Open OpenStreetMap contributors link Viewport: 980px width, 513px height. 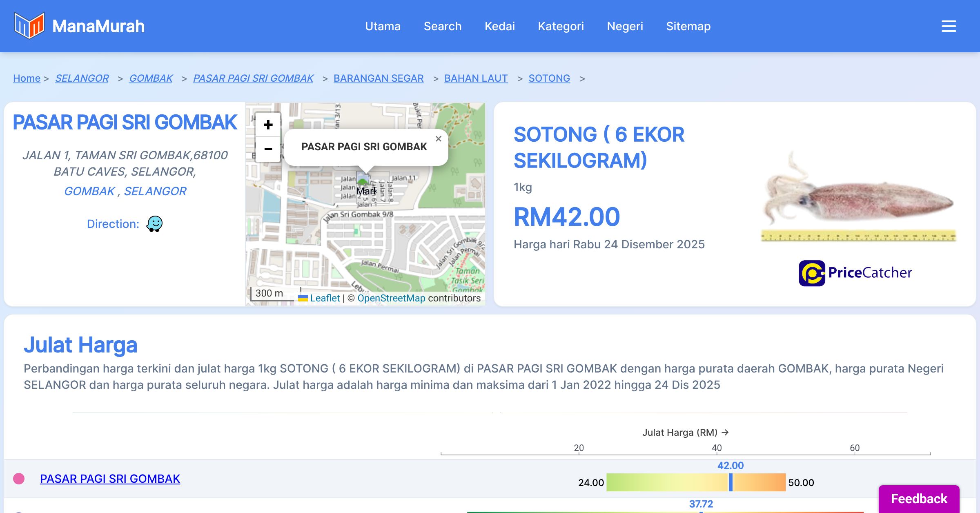point(391,298)
